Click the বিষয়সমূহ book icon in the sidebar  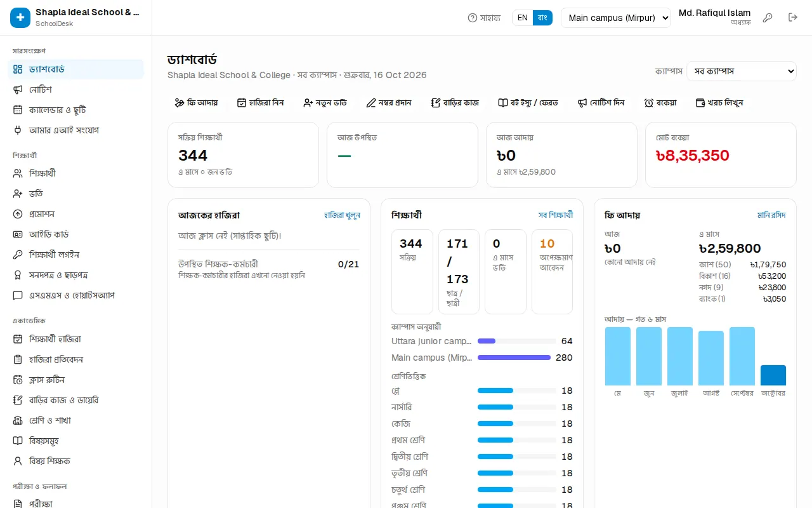point(18,441)
